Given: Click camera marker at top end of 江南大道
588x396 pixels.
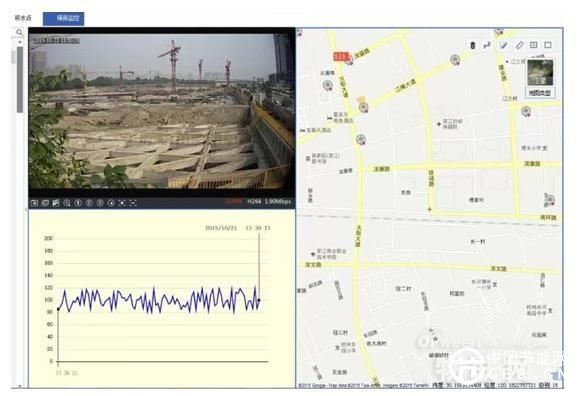Looking at the screenshot, I should click(x=455, y=60).
